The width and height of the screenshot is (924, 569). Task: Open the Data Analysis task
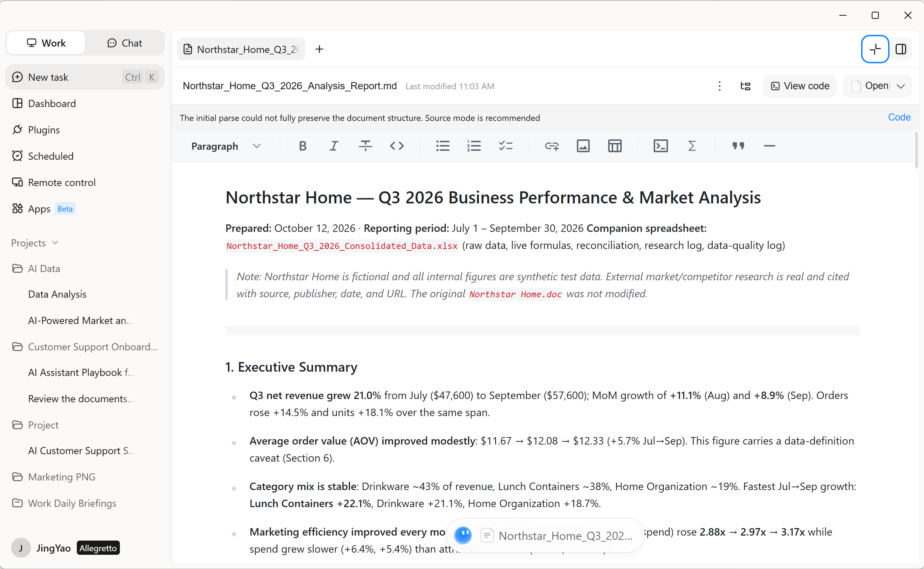pyautogui.click(x=85, y=294)
